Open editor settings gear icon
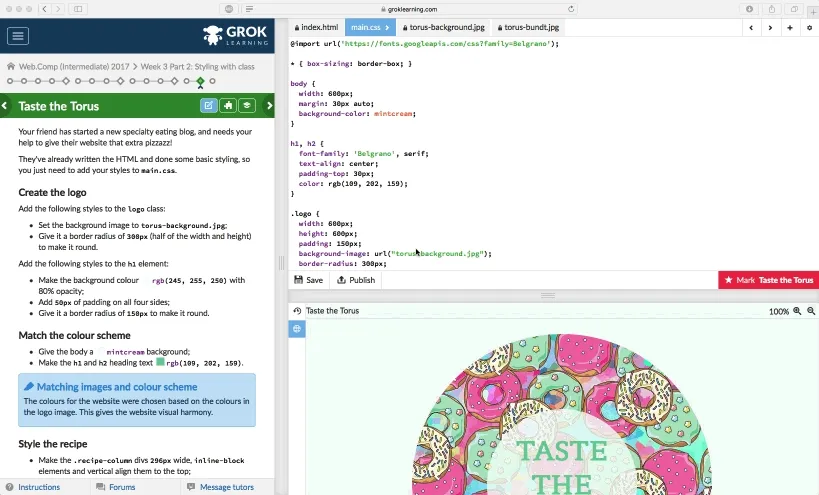 tap(809, 28)
